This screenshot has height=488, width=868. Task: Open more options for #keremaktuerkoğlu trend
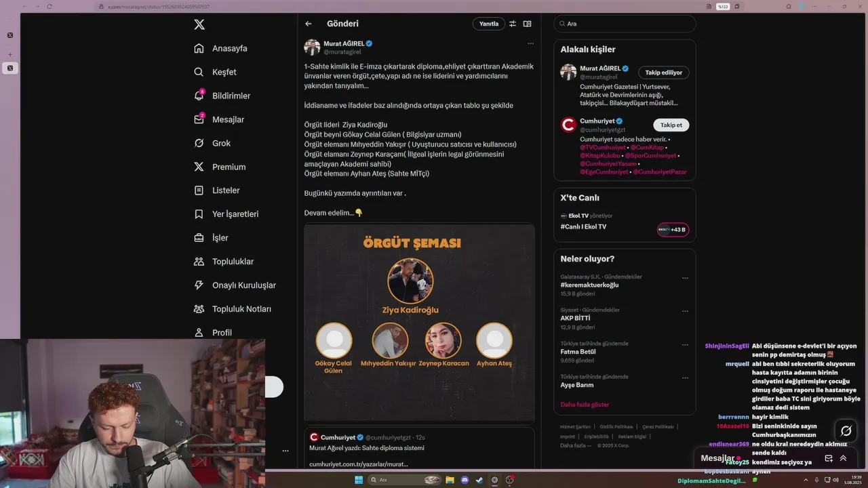(x=685, y=278)
